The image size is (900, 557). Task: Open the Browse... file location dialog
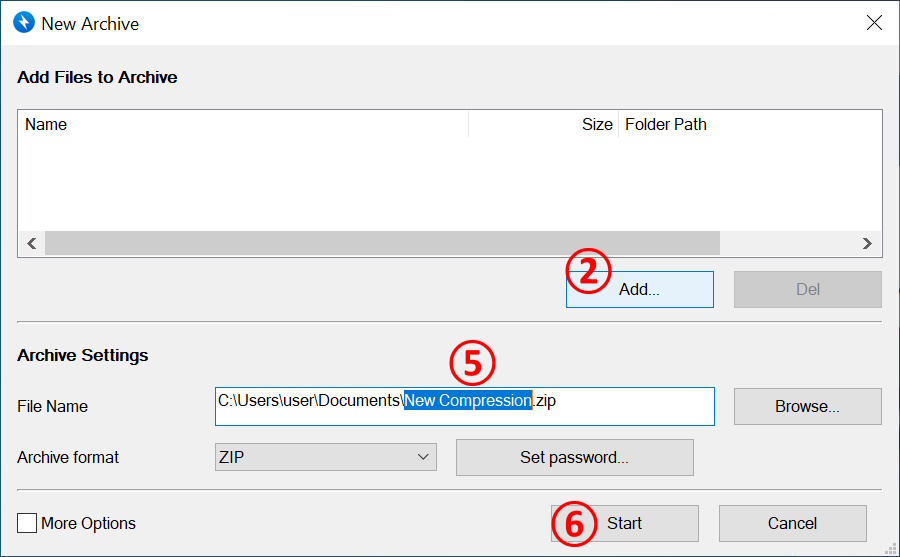[807, 406]
